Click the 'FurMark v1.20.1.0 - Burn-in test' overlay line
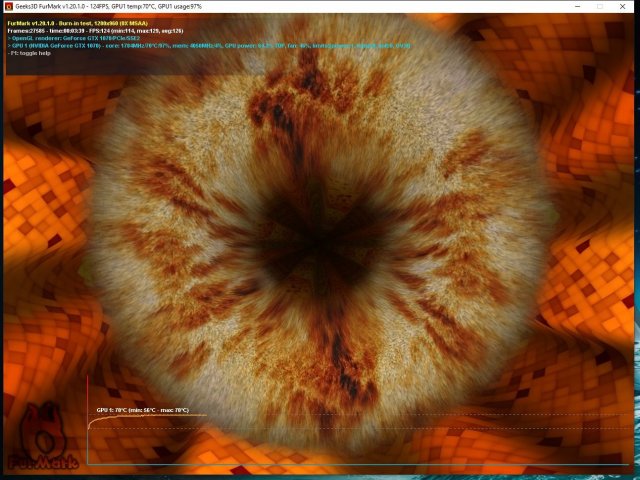This screenshot has height=480, width=640. click(x=78, y=23)
